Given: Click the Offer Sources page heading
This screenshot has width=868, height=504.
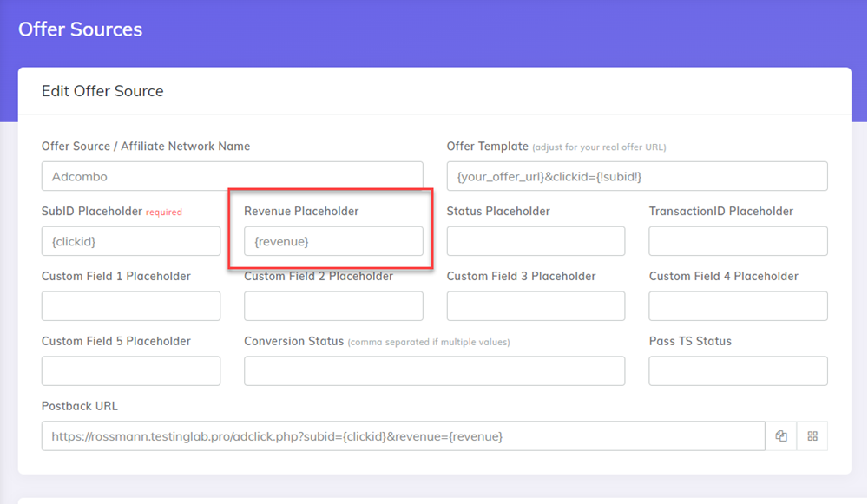Looking at the screenshot, I should [x=80, y=29].
